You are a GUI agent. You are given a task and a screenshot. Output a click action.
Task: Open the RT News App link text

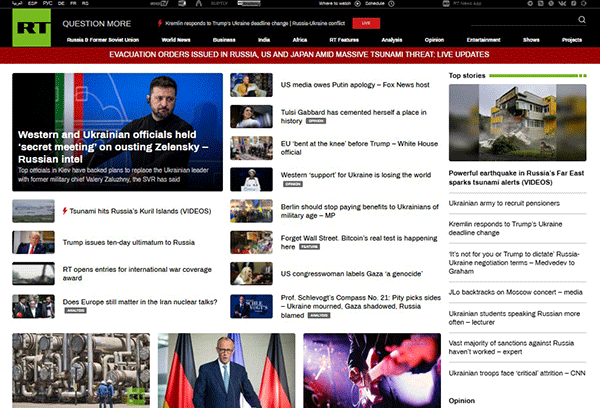pyautogui.click(x=467, y=3)
